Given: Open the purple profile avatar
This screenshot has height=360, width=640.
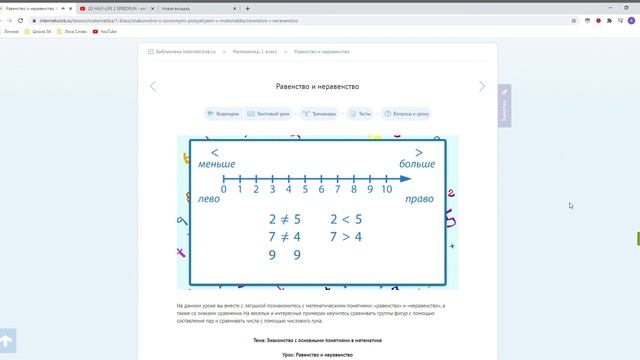Looking at the screenshot, I should pos(631,20).
